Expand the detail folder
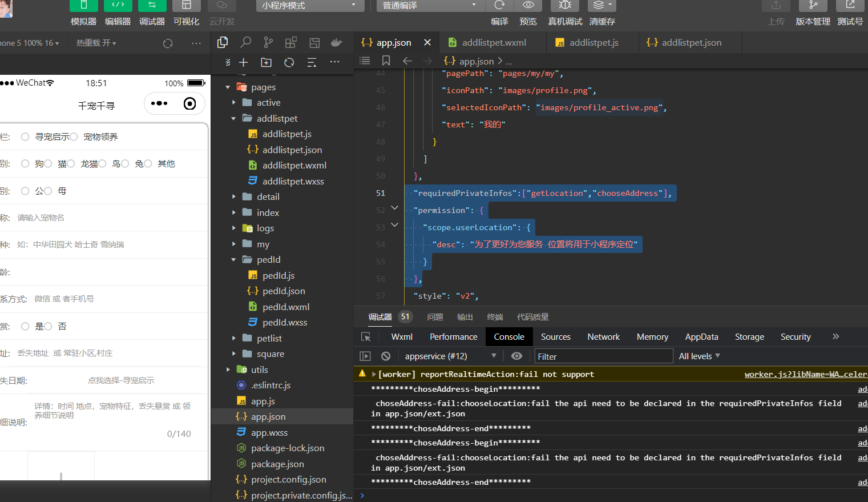The height and width of the screenshot is (502, 868). 268,196
